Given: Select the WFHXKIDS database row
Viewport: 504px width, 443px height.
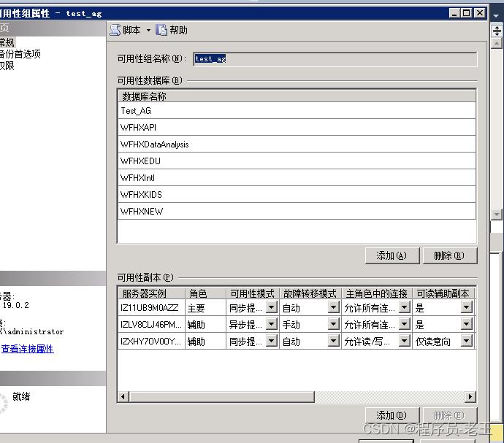Looking at the screenshot, I should coord(296,195).
